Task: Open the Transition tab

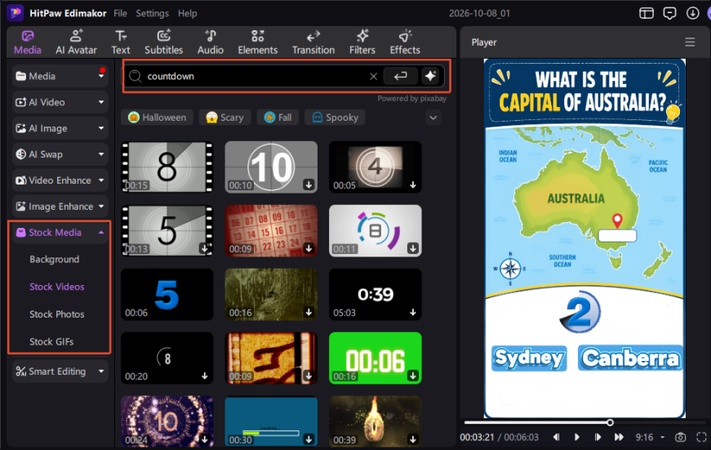Action: pos(313,42)
